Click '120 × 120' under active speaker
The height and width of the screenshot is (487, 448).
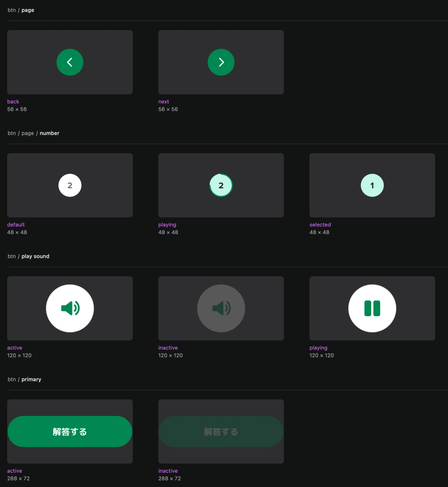(x=19, y=356)
